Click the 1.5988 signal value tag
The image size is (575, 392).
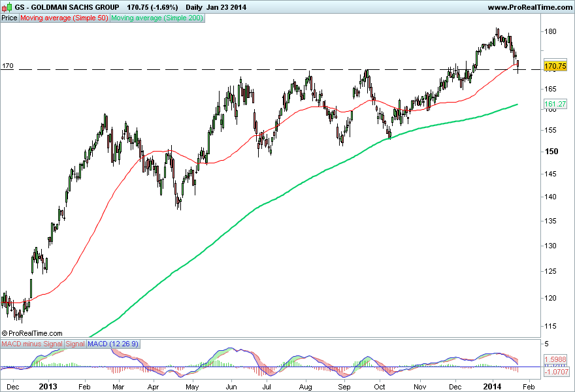(555, 360)
